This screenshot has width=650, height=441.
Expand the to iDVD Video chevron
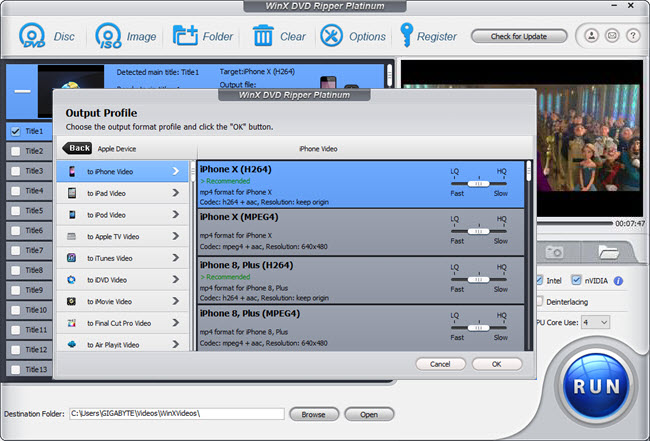(176, 279)
